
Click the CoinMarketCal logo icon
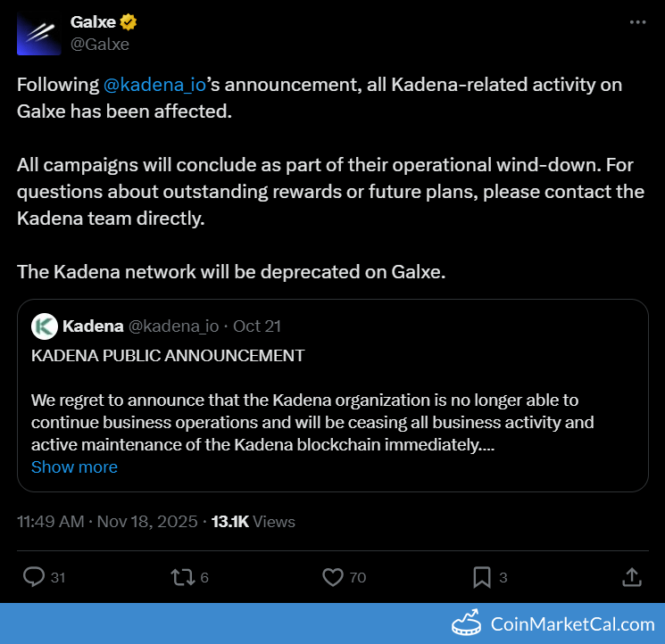[x=467, y=623]
